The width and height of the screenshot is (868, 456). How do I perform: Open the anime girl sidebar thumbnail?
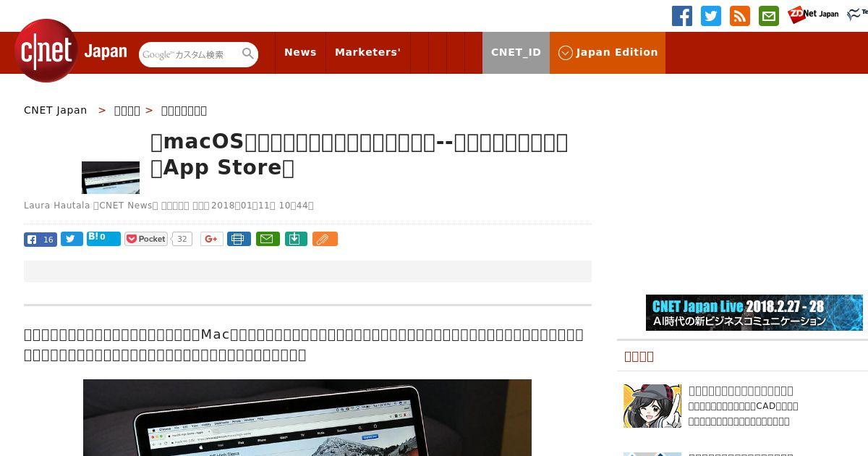click(652, 406)
